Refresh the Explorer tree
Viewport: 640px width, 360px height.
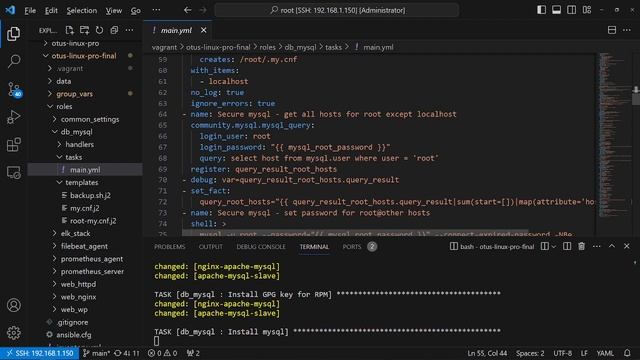[x=99, y=30]
